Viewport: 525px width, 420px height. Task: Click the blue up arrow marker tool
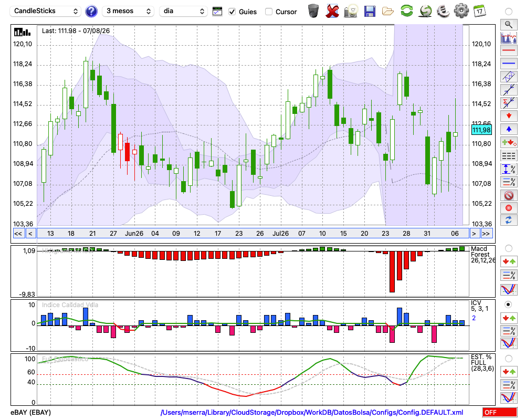click(509, 129)
